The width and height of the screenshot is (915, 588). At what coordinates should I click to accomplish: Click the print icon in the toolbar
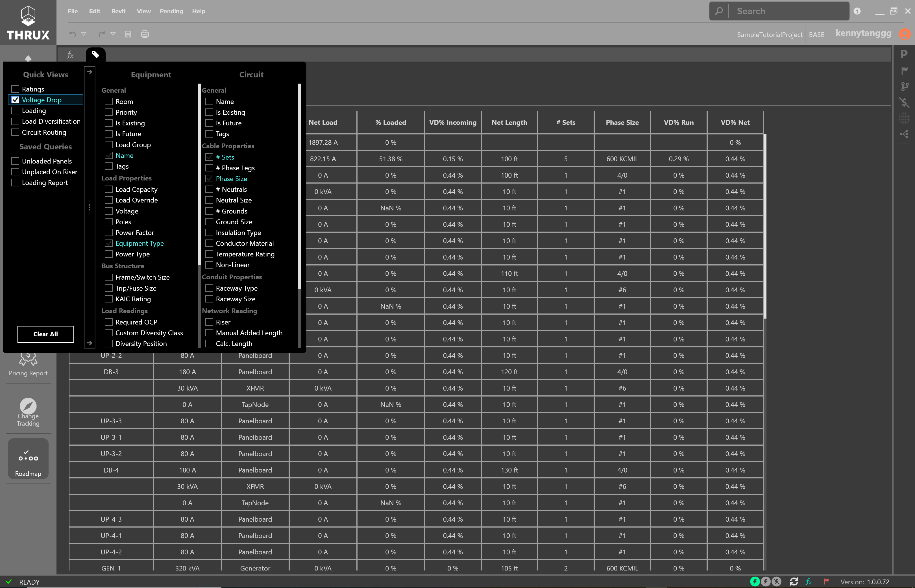[145, 34]
